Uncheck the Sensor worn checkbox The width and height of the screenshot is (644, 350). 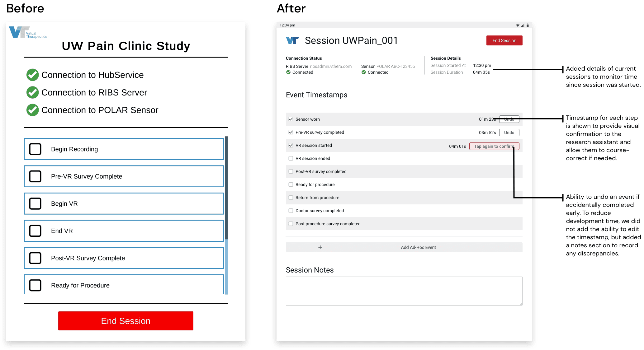coord(291,119)
